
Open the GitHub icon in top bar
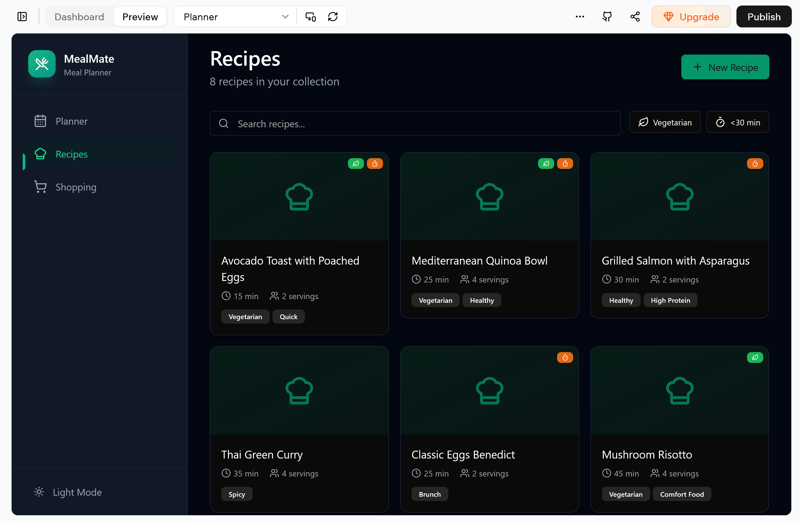pos(607,17)
